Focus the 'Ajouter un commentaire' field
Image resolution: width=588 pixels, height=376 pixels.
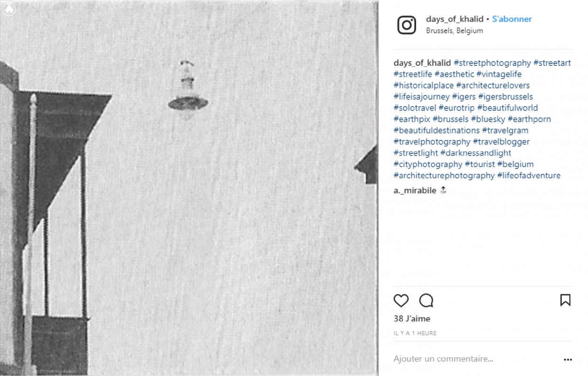point(474,359)
